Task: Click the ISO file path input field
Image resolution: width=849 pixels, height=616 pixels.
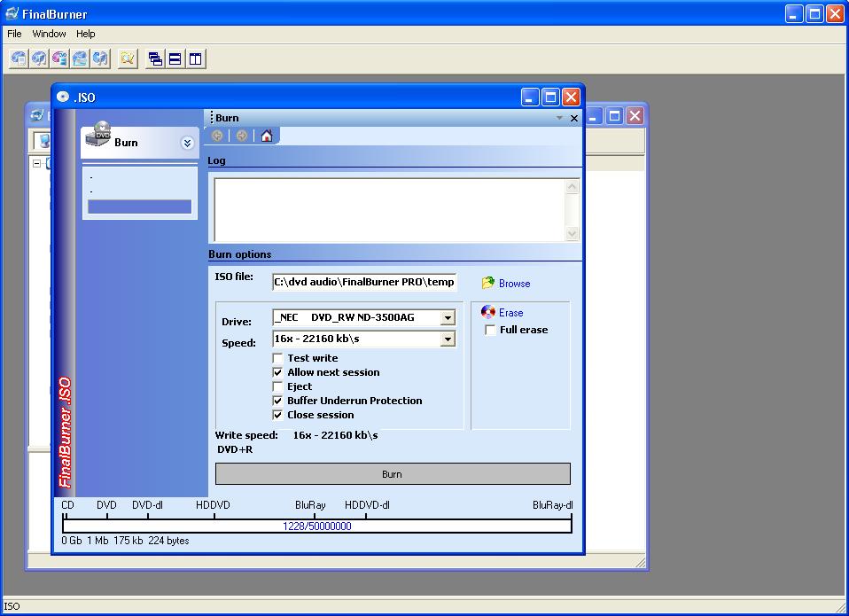Action: click(364, 282)
